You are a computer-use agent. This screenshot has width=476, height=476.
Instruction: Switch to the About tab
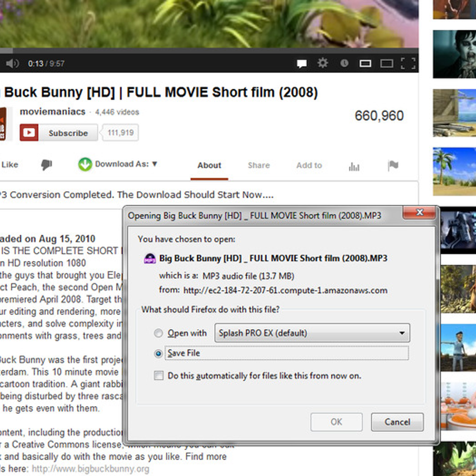tap(209, 165)
